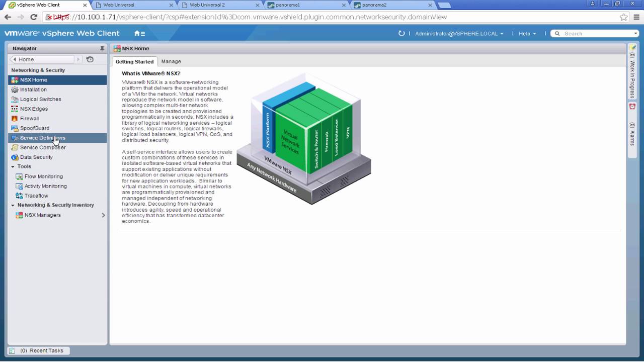This screenshot has width=644, height=362.
Task: Click the NSX Edges icon
Action: (15, 109)
